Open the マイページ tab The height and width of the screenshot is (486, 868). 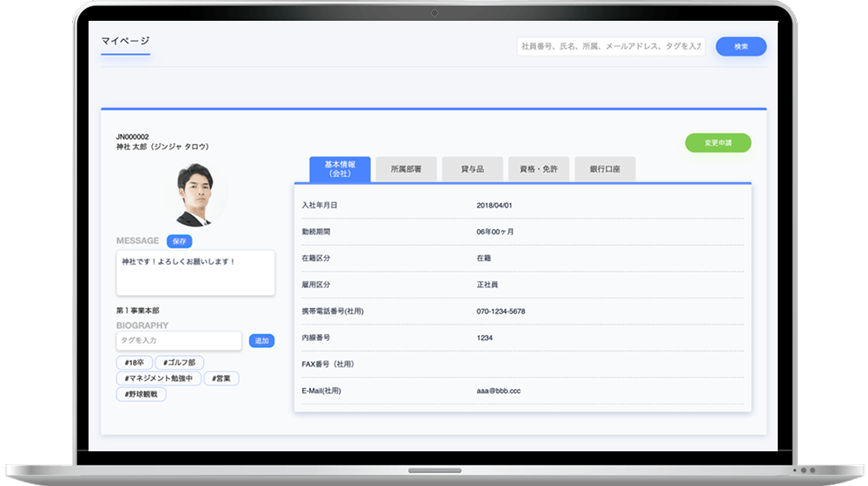tap(125, 41)
